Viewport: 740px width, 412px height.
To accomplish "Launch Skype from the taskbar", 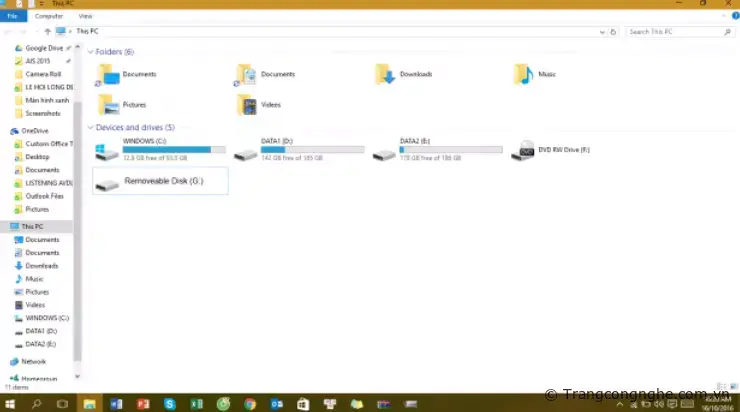I will pyautogui.click(x=170, y=403).
